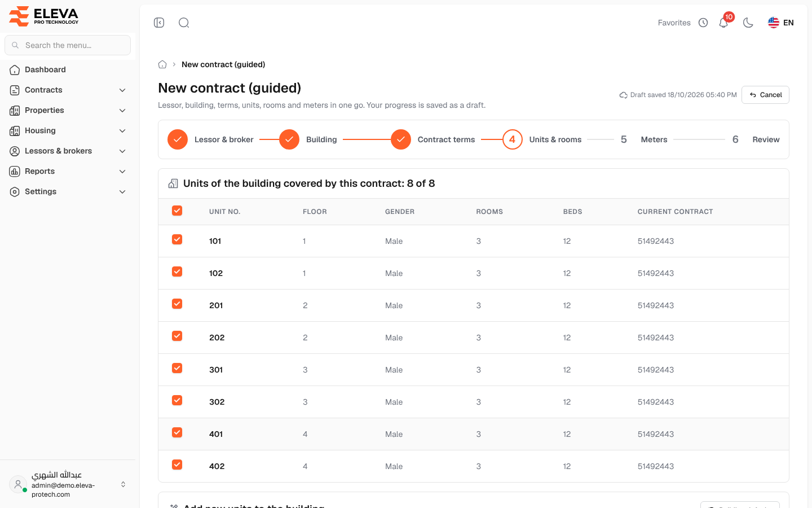The width and height of the screenshot is (812, 508).
Task: Go to the Lessor & broker step
Action: pos(210,139)
